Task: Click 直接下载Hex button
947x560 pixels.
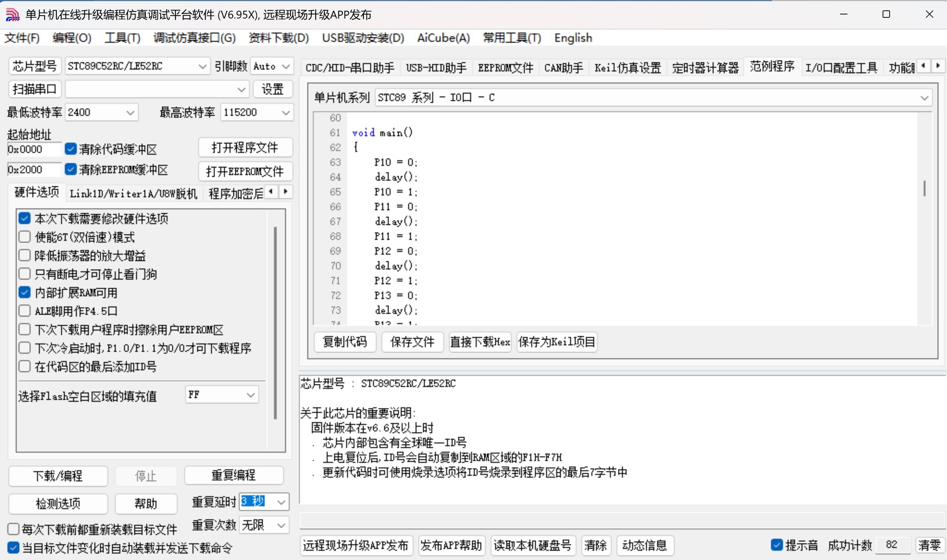Action: (x=480, y=342)
